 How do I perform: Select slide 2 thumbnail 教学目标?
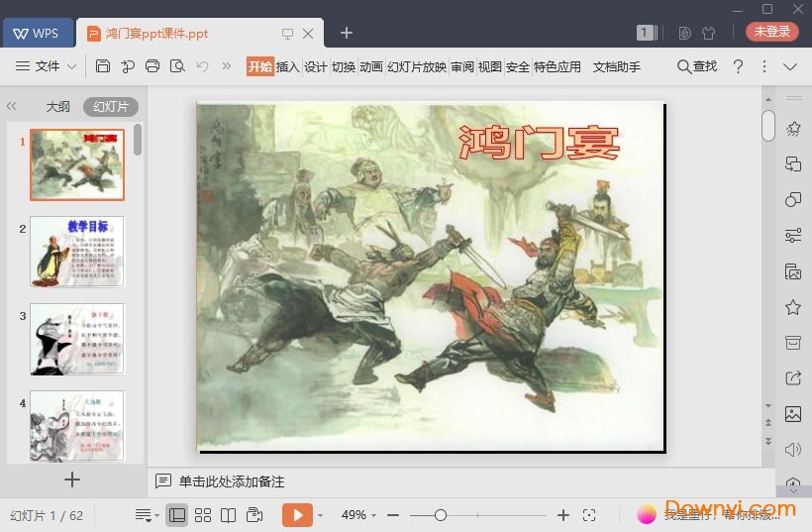pos(77,252)
